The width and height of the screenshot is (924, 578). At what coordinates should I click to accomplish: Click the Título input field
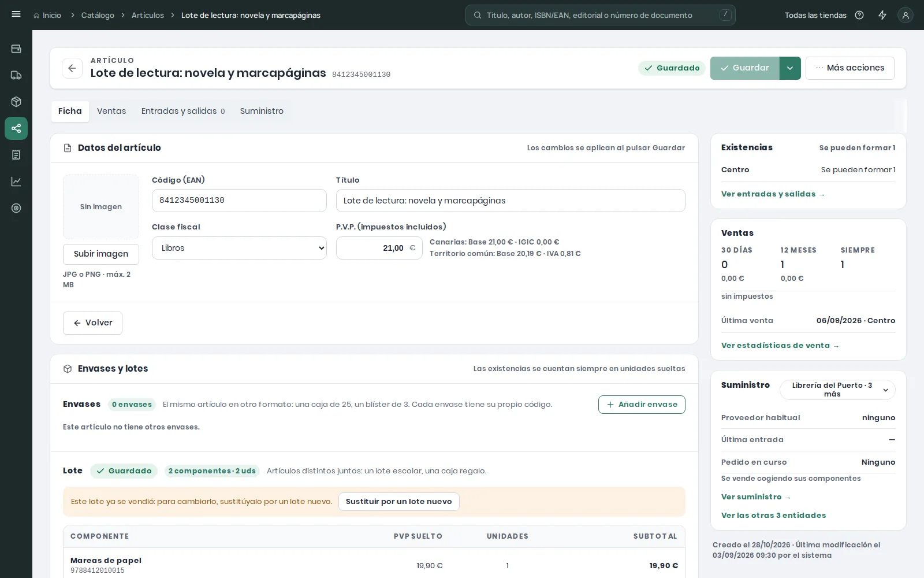(511, 201)
